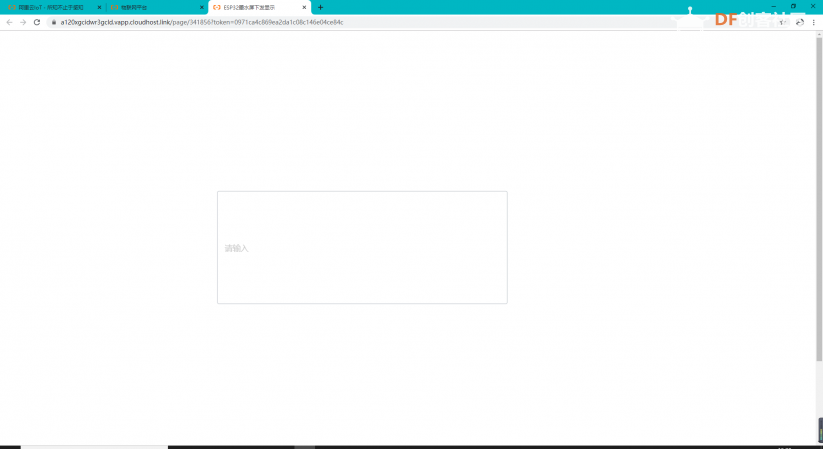Click the address bar URL

[202, 22]
